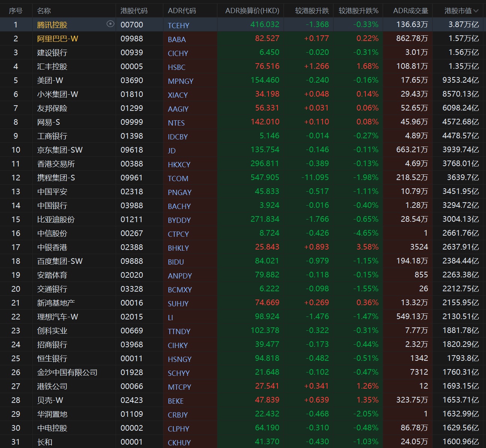Select the 安踏体育 stock name
The height and width of the screenshot is (448, 486).
click(52, 275)
